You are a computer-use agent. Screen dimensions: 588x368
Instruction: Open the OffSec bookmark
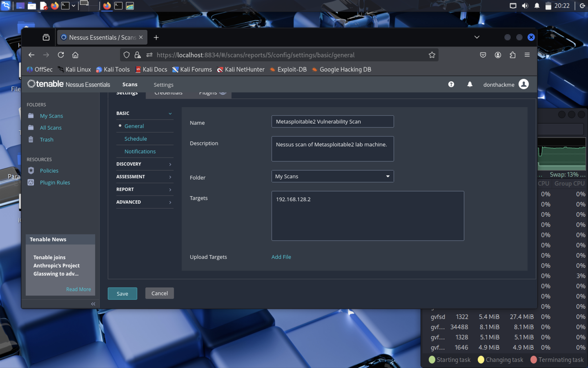[x=40, y=69]
